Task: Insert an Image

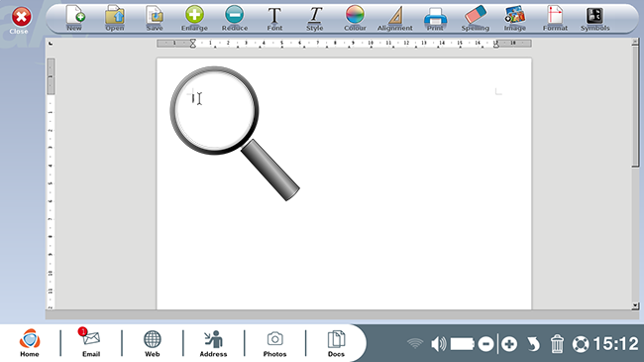Action: (x=515, y=18)
